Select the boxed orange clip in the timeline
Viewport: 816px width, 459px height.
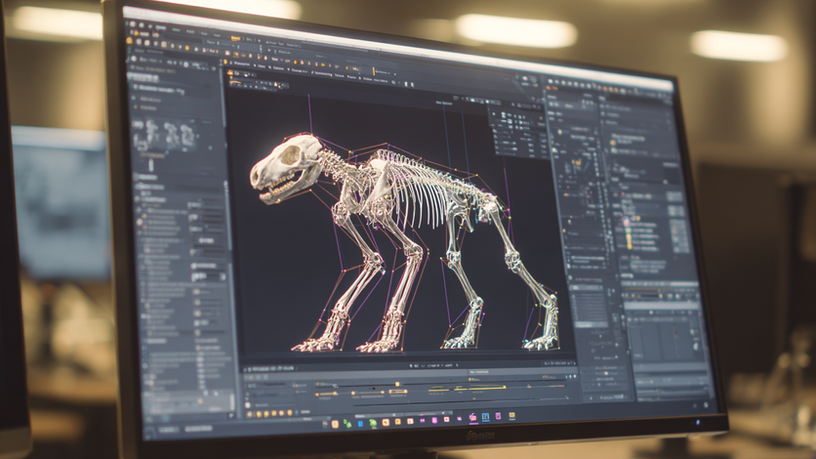coord(398,391)
